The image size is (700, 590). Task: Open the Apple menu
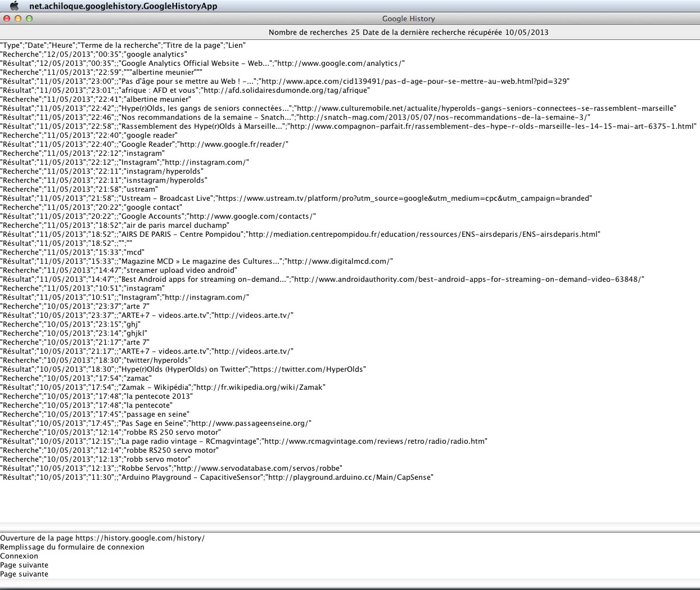tap(15, 6)
